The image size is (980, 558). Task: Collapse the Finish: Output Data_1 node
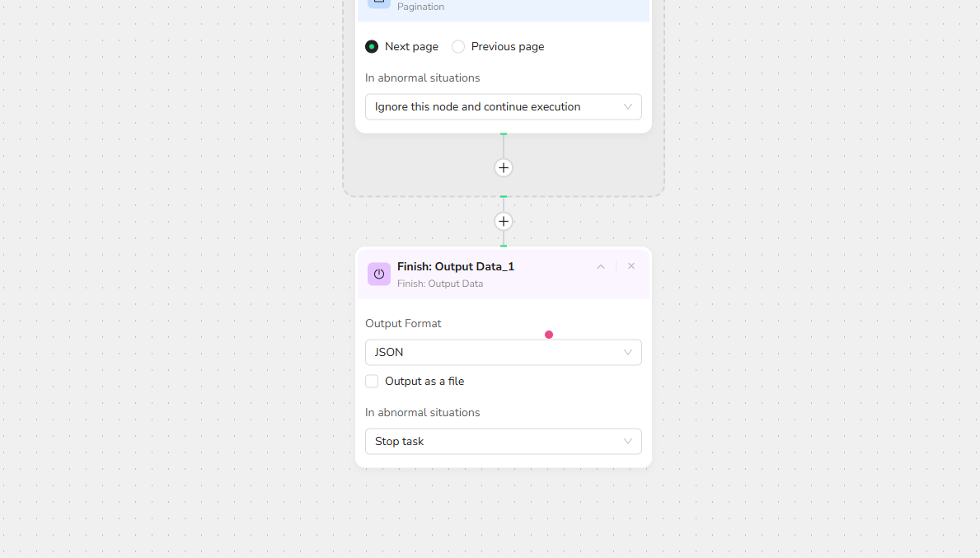pos(601,266)
